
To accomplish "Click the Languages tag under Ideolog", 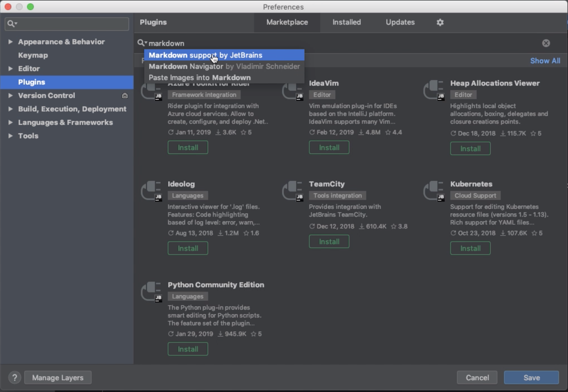I will (188, 196).
